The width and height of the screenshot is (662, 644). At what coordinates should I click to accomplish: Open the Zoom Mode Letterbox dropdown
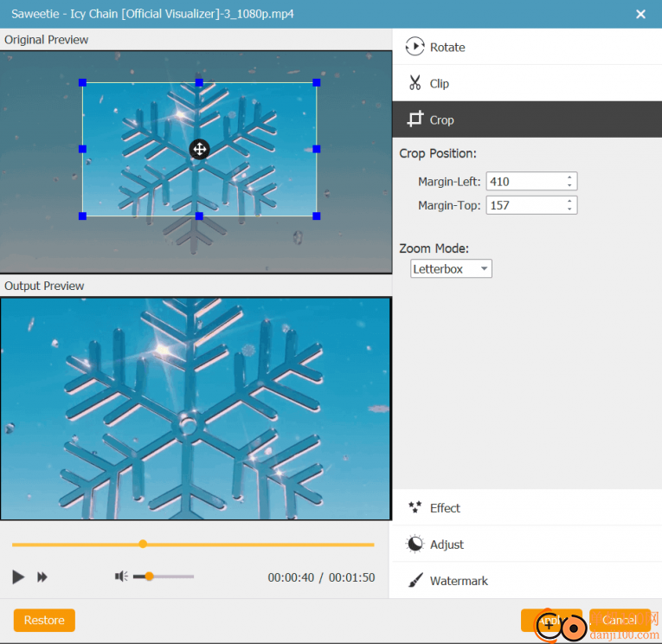(451, 268)
